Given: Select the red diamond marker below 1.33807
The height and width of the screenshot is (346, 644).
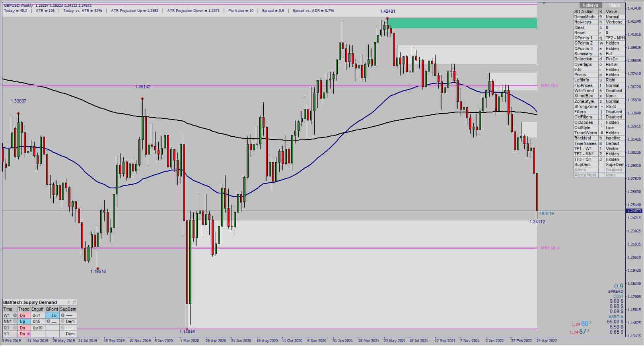Looking at the screenshot, I should click(x=18, y=114).
